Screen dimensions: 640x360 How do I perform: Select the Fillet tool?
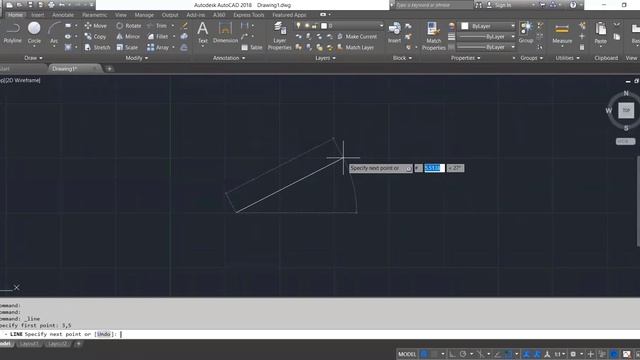pyautogui.click(x=158, y=37)
